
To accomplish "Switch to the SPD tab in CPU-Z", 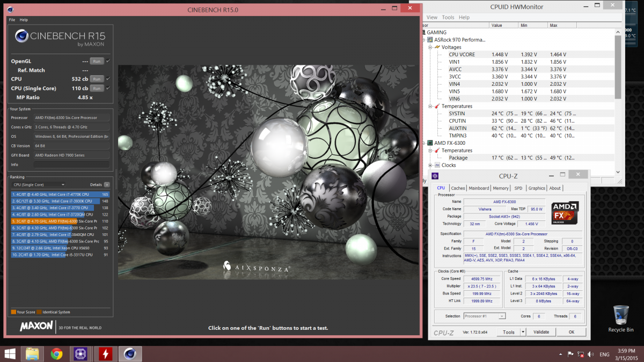I will coord(518,188).
